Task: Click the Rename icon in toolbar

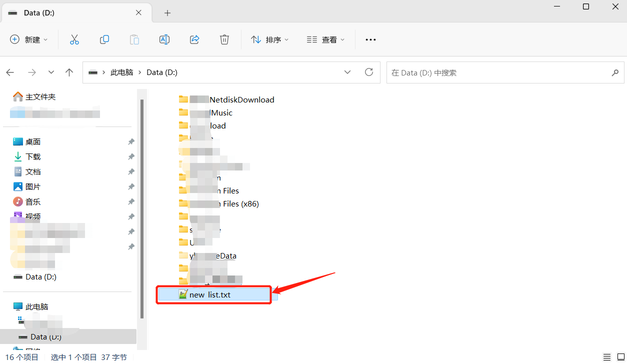Action: 164,39
